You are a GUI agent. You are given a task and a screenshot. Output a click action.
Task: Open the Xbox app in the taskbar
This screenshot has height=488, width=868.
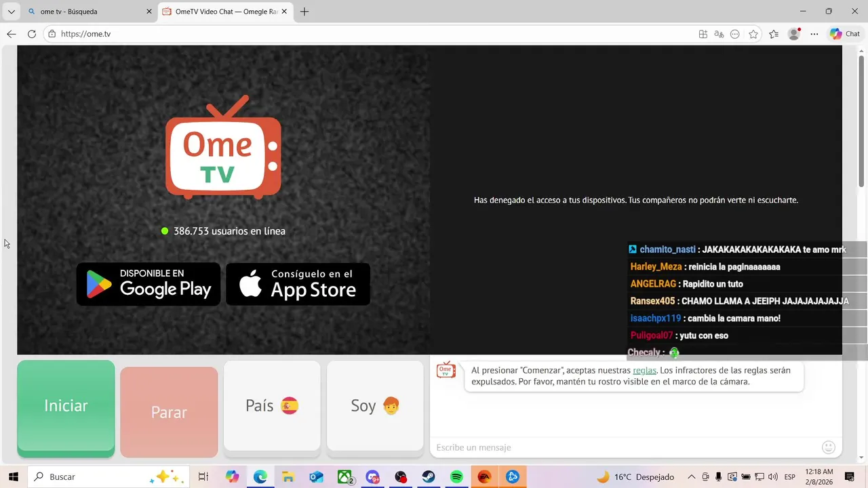point(345,476)
